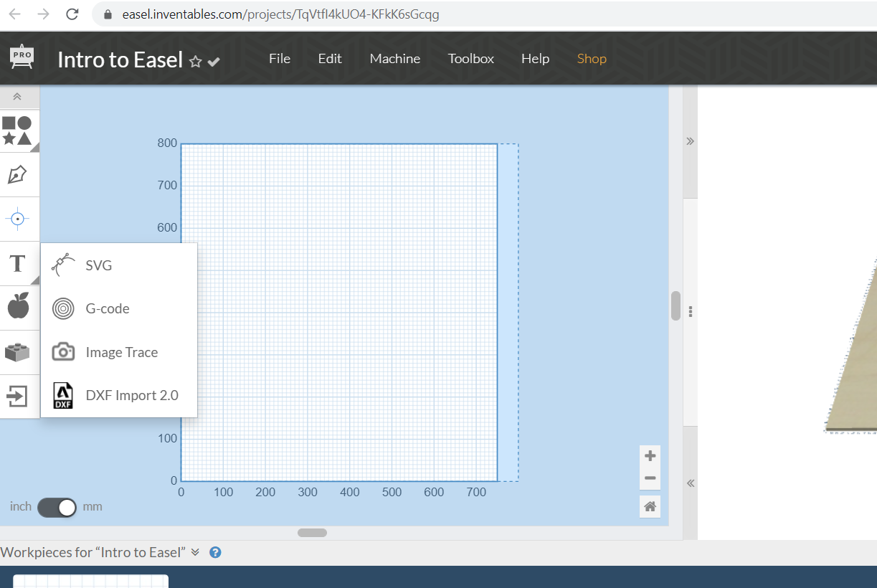Open the Machine menu
This screenshot has height=588, width=877.
point(395,59)
